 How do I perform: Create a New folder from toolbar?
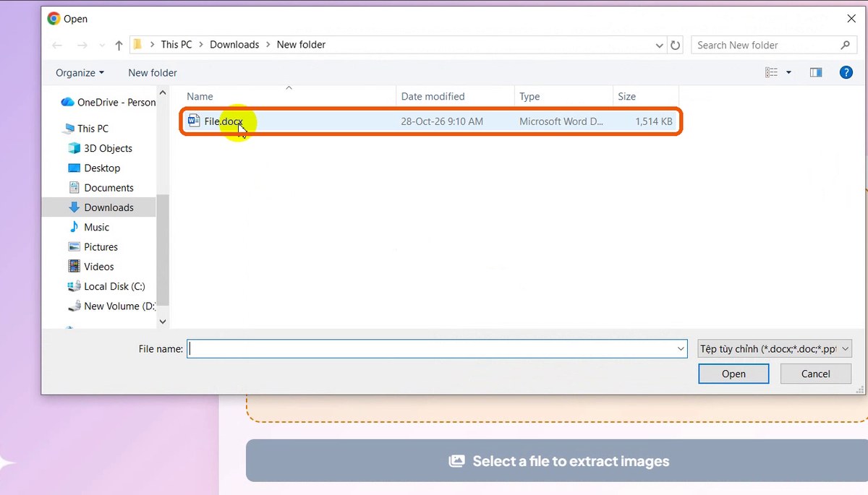tap(153, 72)
